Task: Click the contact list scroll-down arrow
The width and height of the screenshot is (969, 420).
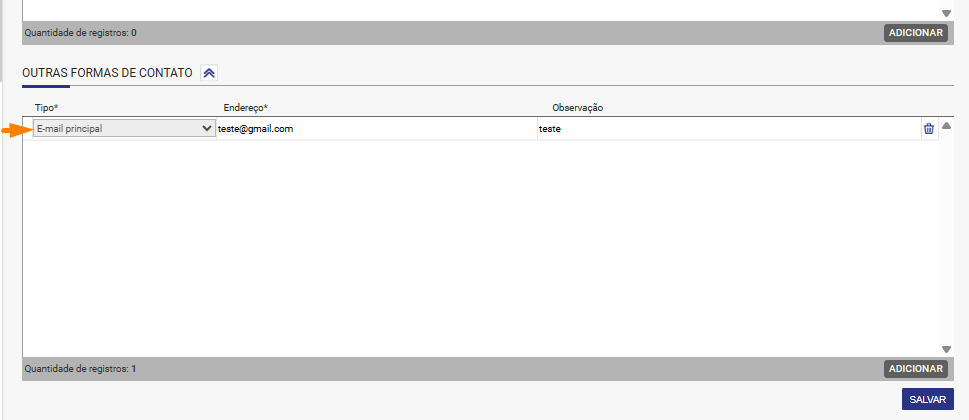Action: click(946, 350)
